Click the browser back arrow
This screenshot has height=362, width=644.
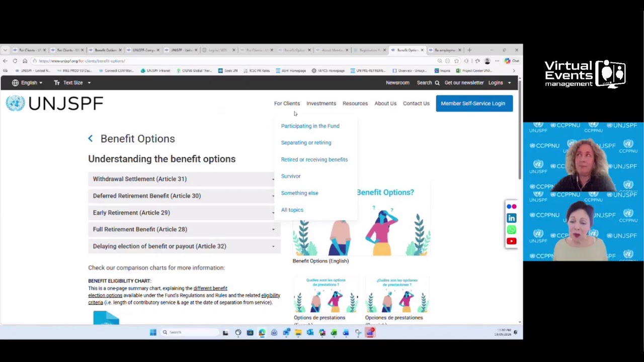tap(6, 61)
